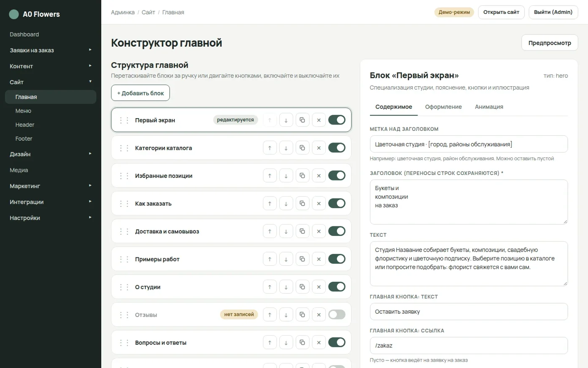
Task: Delete the 'Примеры работ' block
Action: 319,259
